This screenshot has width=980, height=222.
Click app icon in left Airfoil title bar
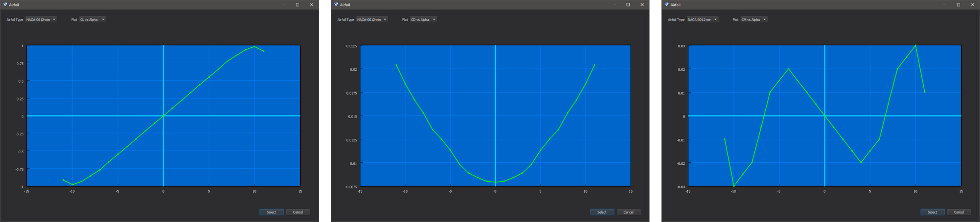point(5,4)
